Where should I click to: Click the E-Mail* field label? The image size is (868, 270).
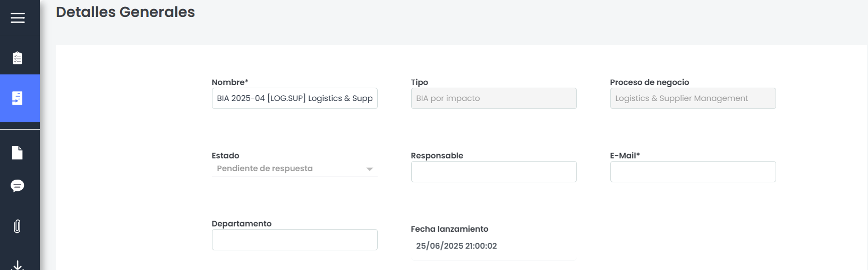point(625,156)
